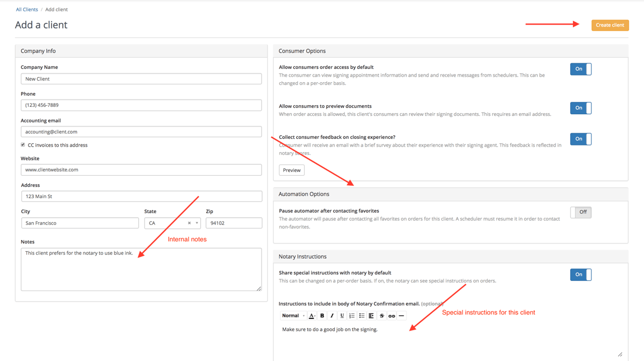Click the Preview feedback survey button

tap(291, 170)
